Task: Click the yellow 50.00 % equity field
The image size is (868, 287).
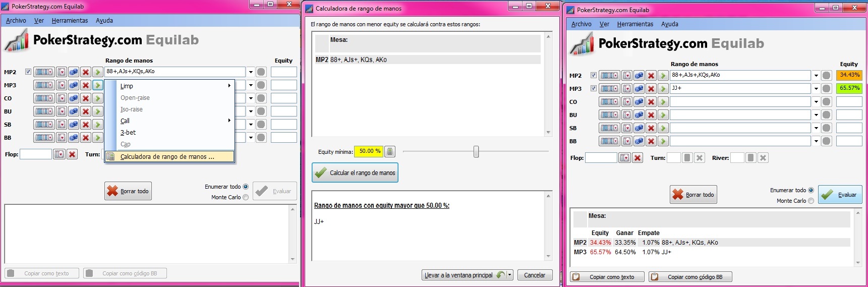Action: click(x=369, y=151)
